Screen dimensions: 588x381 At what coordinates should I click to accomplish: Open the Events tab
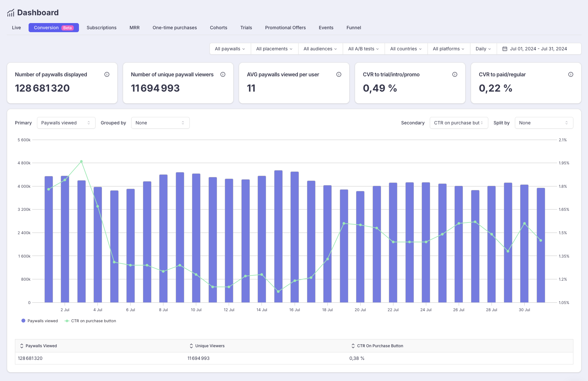[x=326, y=28]
